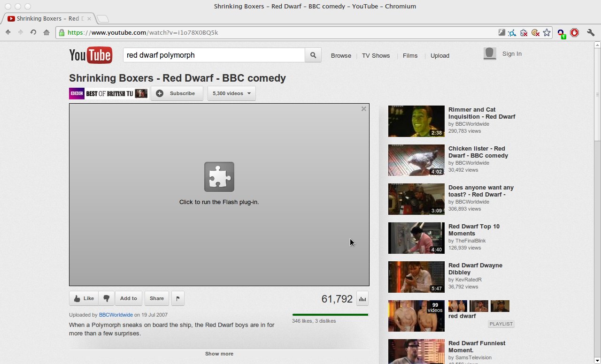Image resolution: width=601 pixels, height=364 pixels.
Task: Click the Top 10 Moments thumbnail
Action: pos(416,238)
